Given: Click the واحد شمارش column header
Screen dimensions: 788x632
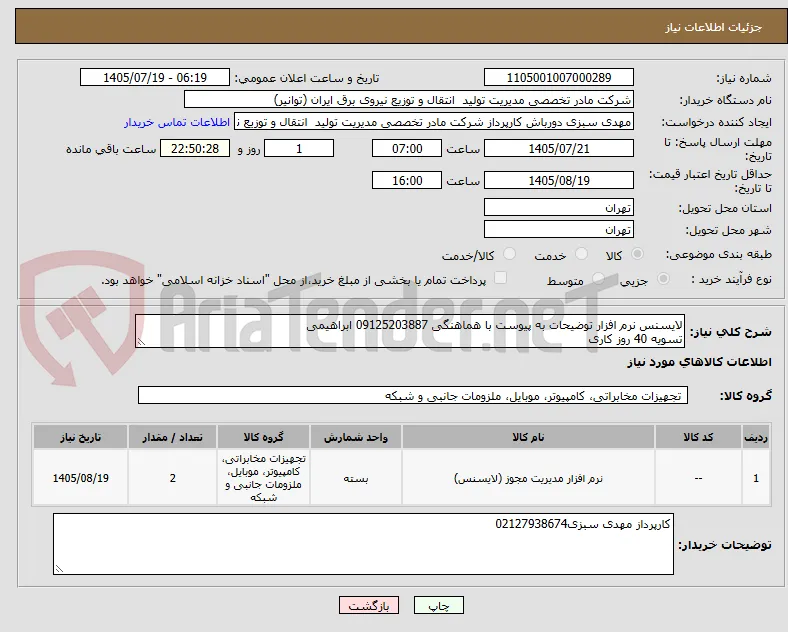Looking at the screenshot, I should pos(356,437).
